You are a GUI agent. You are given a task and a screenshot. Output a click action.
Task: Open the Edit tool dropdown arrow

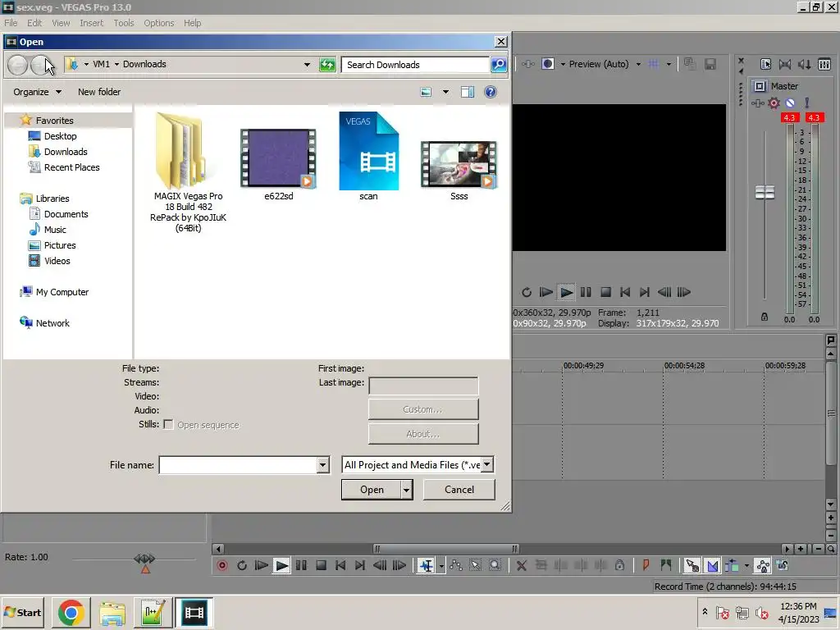coord(441,566)
